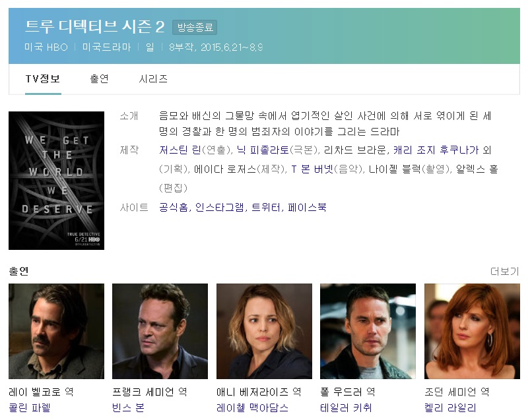Open the 인스타그램 link

pyautogui.click(x=219, y=207)
